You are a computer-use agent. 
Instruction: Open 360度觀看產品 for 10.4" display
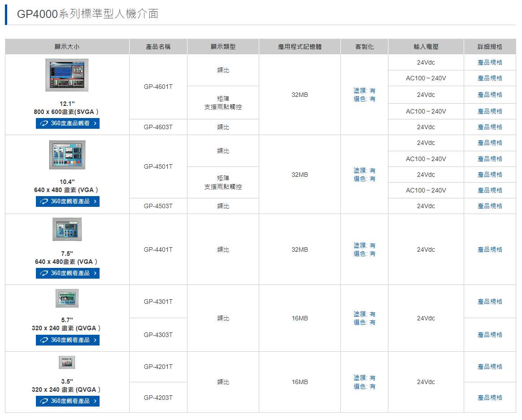pyautogui.click(x=68, y=201)
